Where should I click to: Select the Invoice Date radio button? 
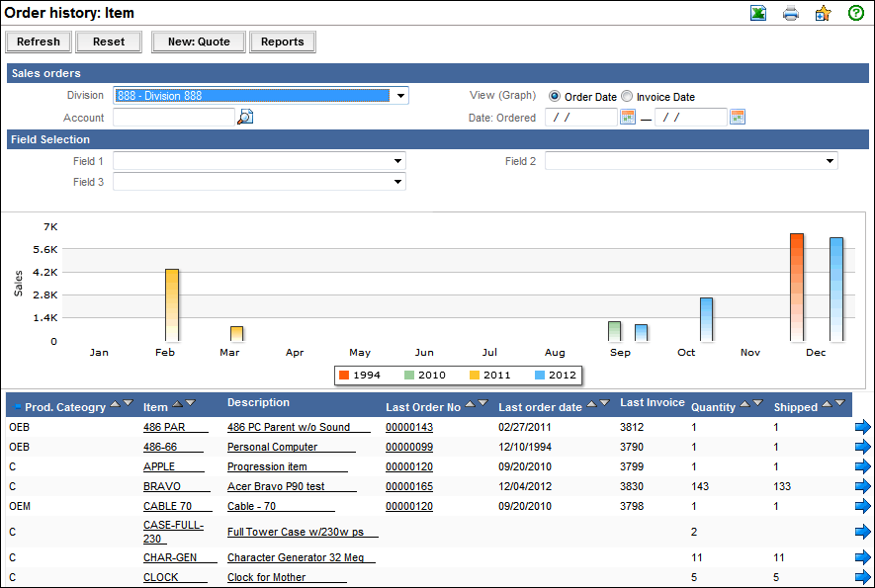(x=627, y=97)
